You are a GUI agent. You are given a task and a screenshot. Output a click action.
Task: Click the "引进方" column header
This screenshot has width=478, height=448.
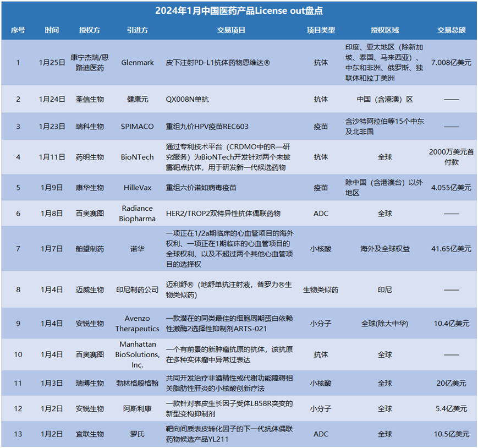pyautogui.click(x=137, y=30)
